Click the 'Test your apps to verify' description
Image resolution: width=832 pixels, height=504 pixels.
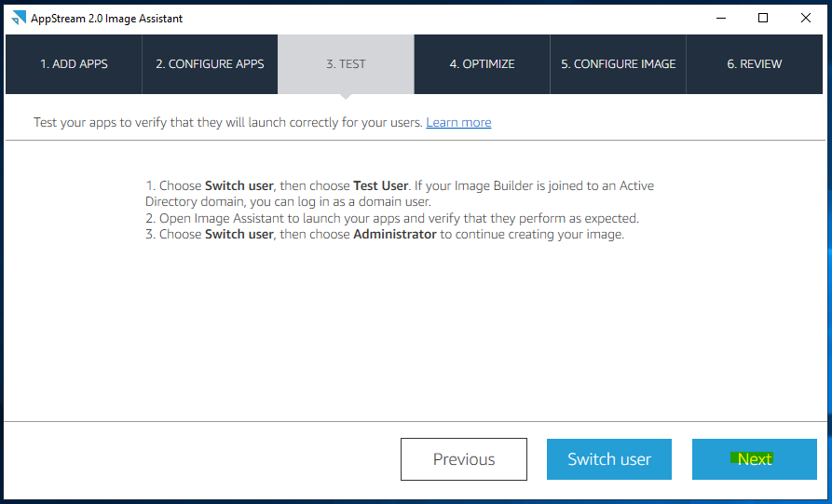228,123
